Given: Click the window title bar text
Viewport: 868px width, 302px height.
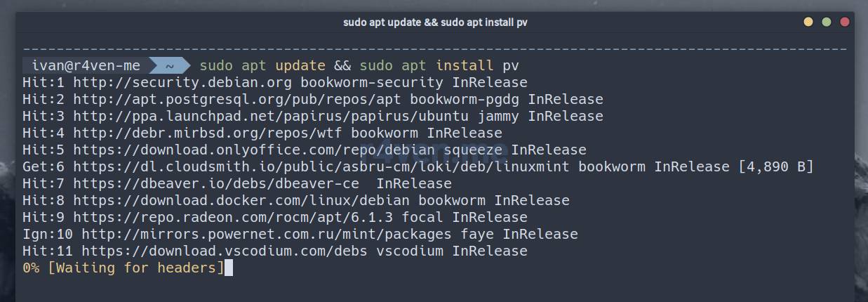Looking at the screenshot, I should (434, 22).
